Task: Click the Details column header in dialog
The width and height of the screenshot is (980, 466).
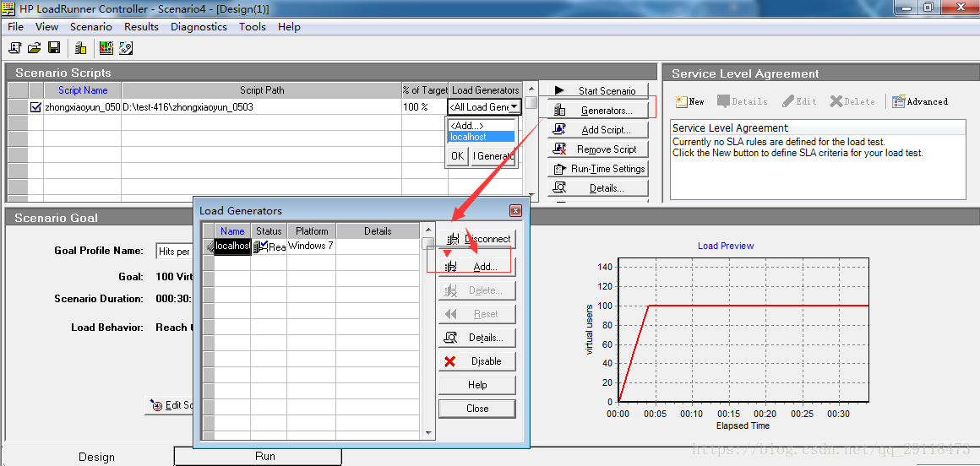Action: 378,231
